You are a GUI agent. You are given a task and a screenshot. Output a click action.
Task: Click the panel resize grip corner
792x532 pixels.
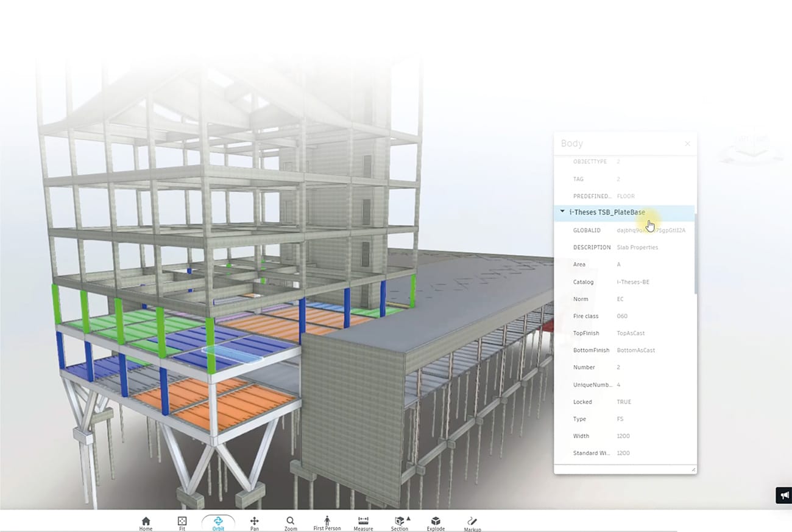693,470
